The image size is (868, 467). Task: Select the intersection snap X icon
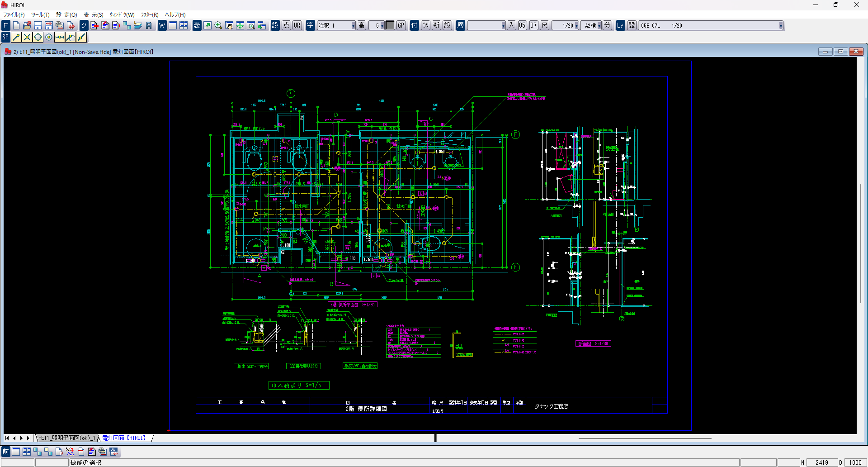[x=27, y=38]
